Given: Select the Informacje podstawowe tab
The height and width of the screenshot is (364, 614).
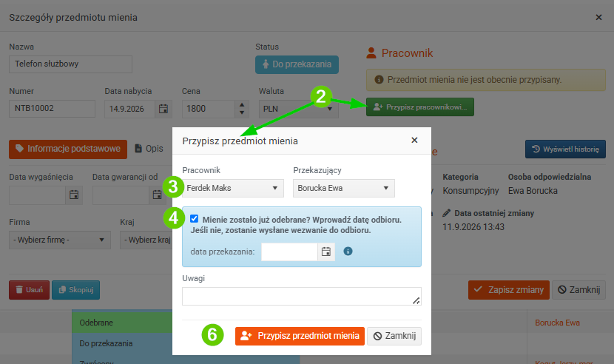Looking at the screenshot, I should click(x=68, y=149).
